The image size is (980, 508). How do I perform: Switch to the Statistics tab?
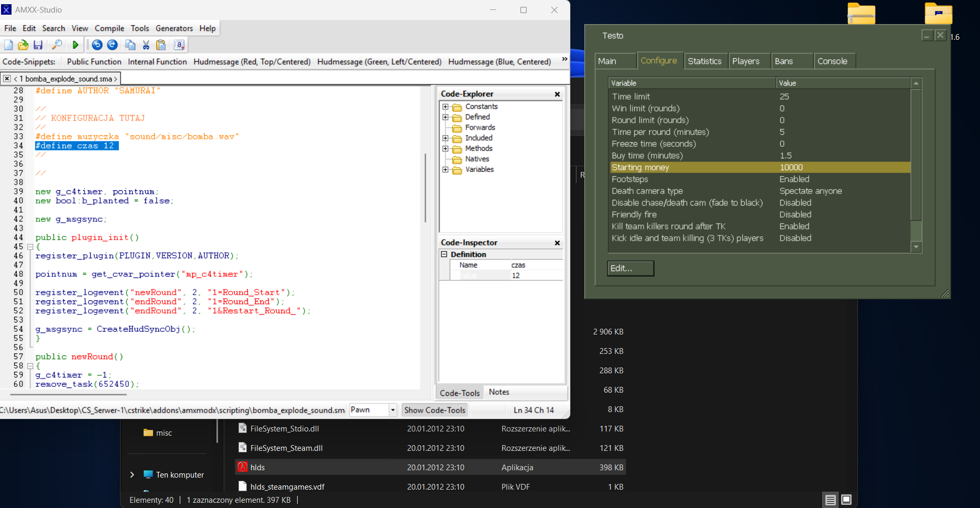[x=704, y=61]
